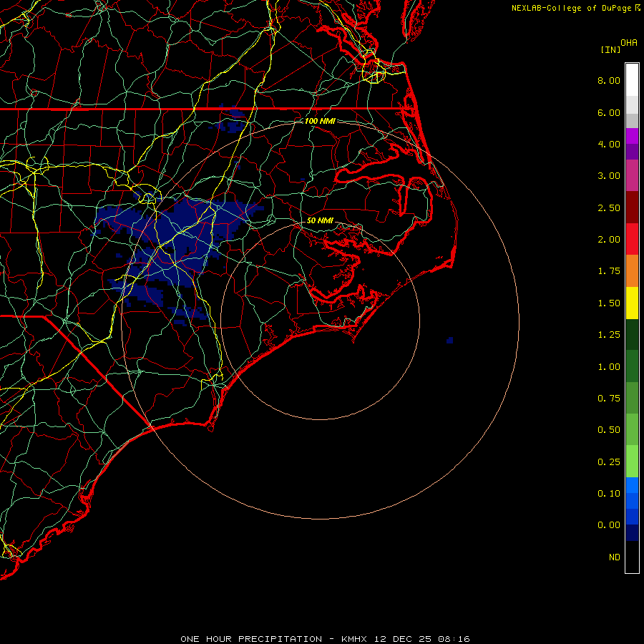
Task: Pick the yellow legend color swatch
Action: point(632,303)
